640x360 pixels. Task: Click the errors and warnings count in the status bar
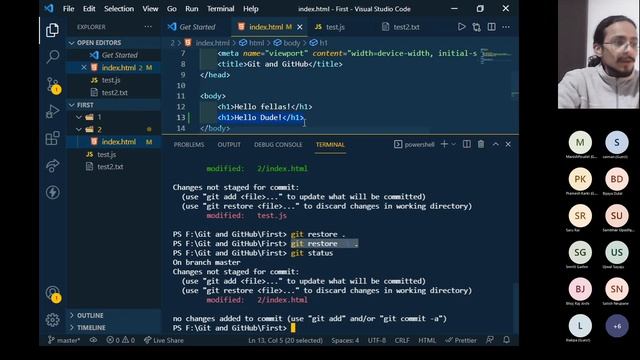[120, 340]
